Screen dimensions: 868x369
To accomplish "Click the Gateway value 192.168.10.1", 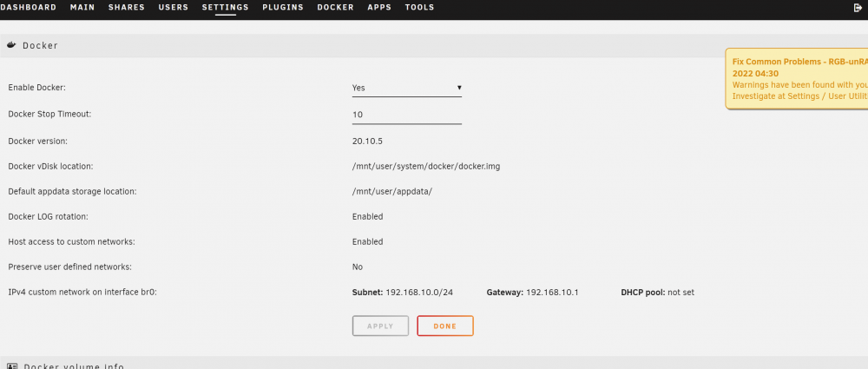I will 552,292.
